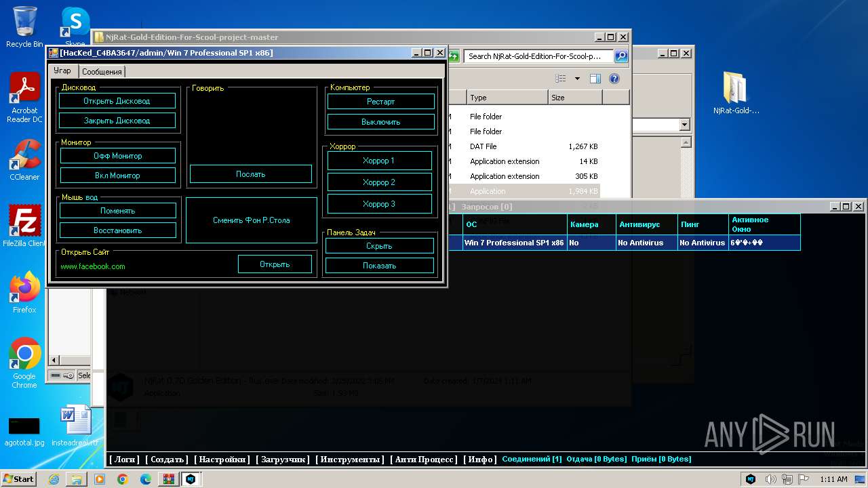Click Скрыть taskbar panel button
Image resolution: width=868 pixels, height=488 pixels.
pyautogui.click(x=380, y=246)
